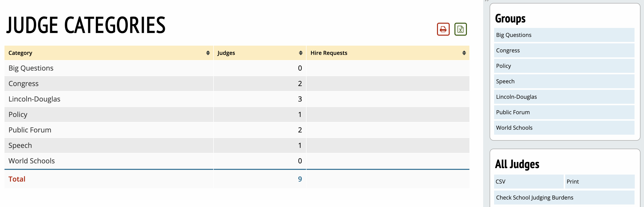Export table with green Excel icon
This screenshot has width=644, height=207.
pos(460,29)
